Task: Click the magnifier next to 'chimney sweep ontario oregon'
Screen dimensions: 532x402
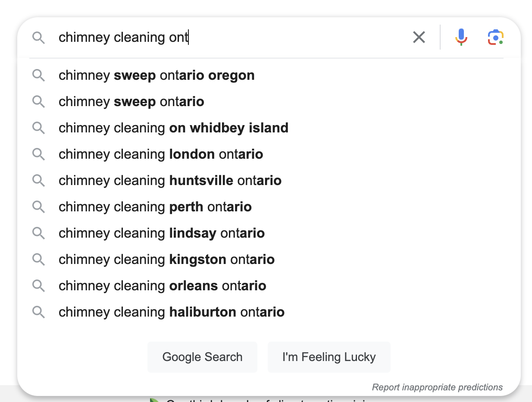Action: tap(38, 75)
